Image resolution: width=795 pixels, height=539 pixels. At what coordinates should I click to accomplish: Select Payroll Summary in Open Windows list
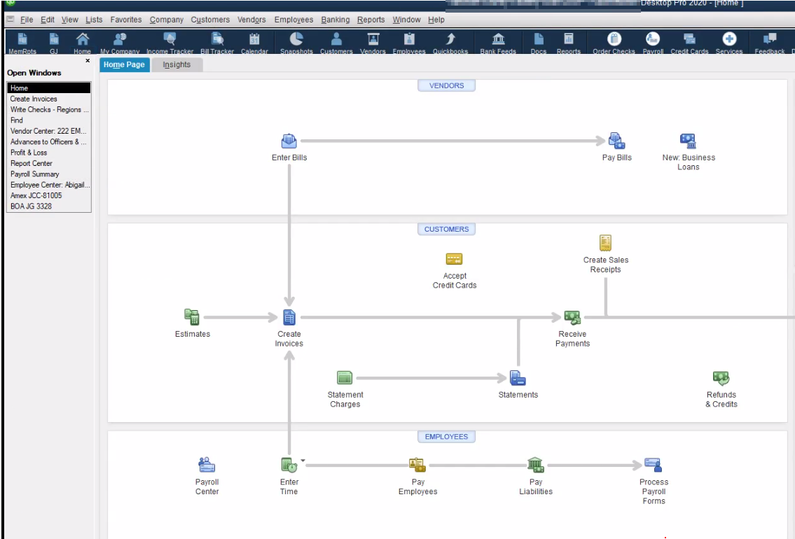[x=35, y=174]
